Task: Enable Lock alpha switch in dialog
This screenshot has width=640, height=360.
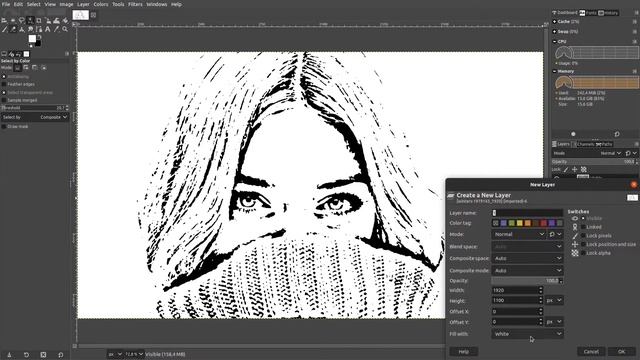Action: (x=583, y=253)
